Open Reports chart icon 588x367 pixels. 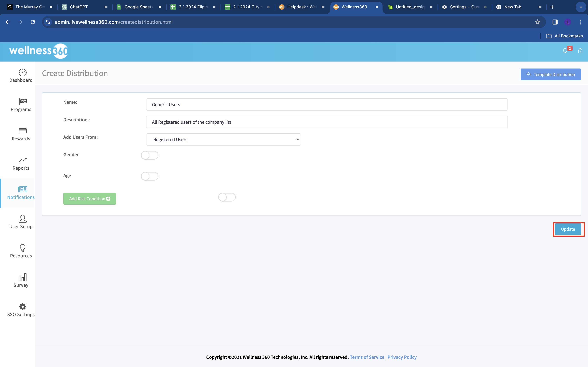pos(22,160)
